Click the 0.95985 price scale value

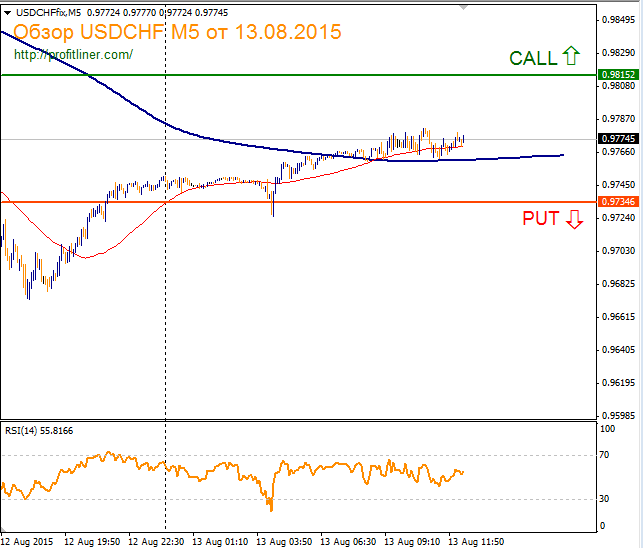click(x=618, y=416)
